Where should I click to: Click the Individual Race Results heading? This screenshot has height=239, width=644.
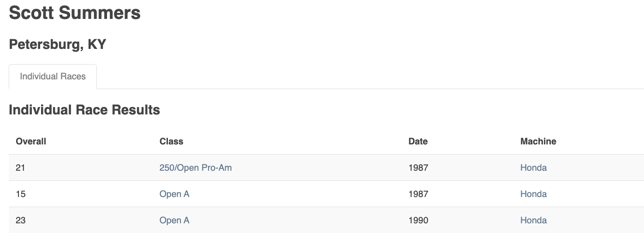84,110
